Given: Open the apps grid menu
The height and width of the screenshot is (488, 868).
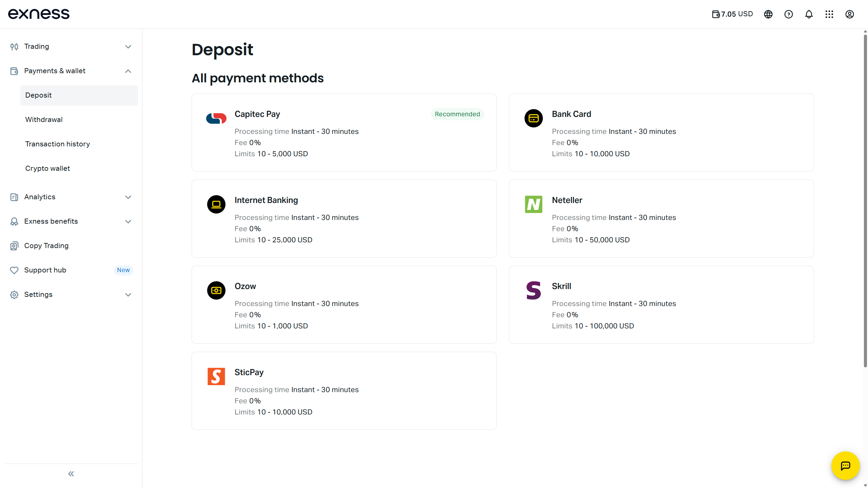Looking at the screenshot, I should 829,14.
